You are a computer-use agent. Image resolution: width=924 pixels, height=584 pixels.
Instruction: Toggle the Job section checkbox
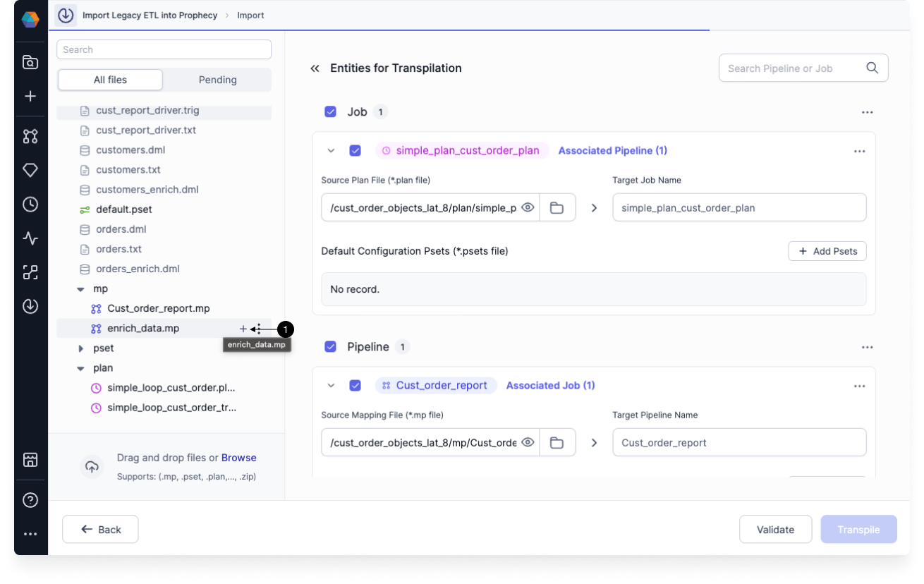coord(330,111)
